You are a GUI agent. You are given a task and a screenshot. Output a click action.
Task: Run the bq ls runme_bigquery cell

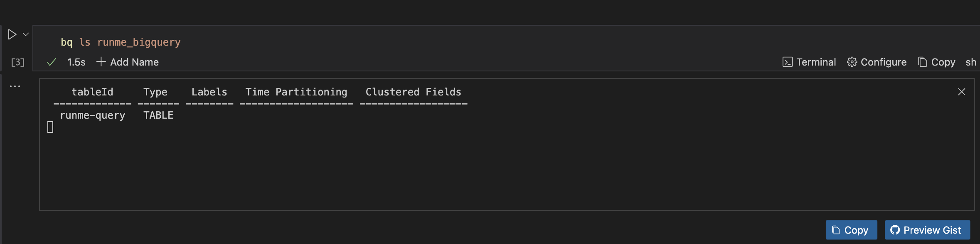(12, 34)
